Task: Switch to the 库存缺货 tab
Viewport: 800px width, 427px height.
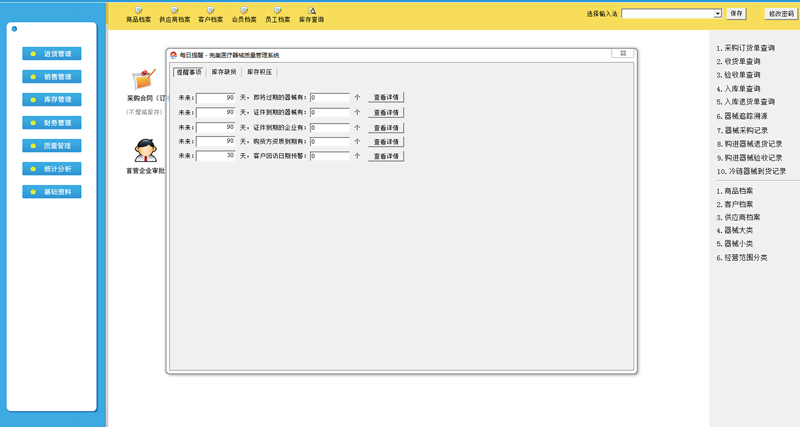Action: tap(224, 72)
